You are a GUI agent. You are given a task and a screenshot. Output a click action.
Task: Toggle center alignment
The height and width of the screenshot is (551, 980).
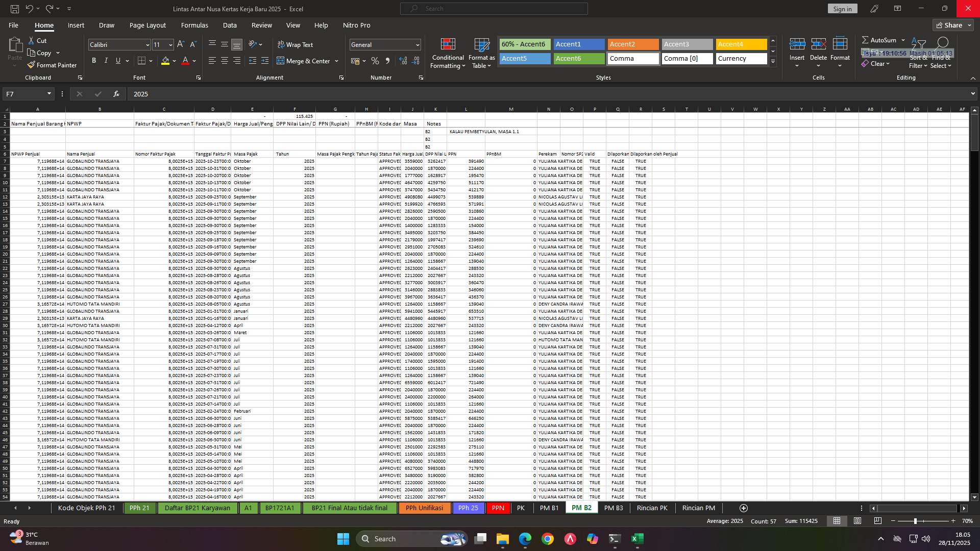pos(224,60)
